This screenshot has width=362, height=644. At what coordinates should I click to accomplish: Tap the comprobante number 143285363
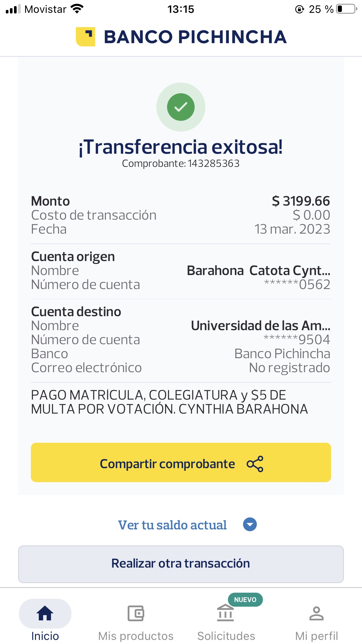point(213,164)
